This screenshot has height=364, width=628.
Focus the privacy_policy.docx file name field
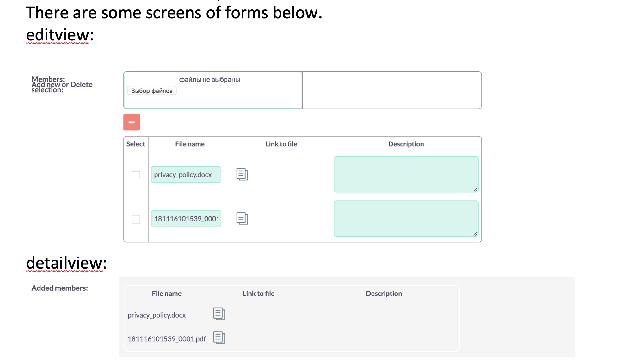186,175
